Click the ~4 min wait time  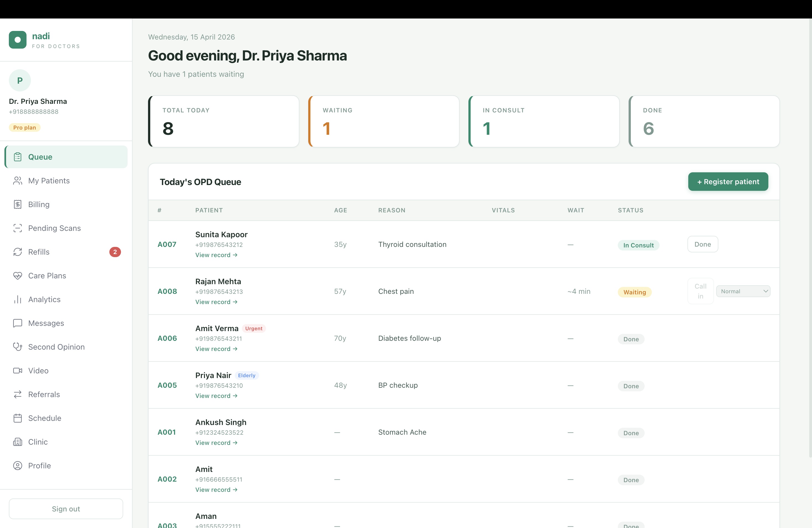[x=579, y=291]
